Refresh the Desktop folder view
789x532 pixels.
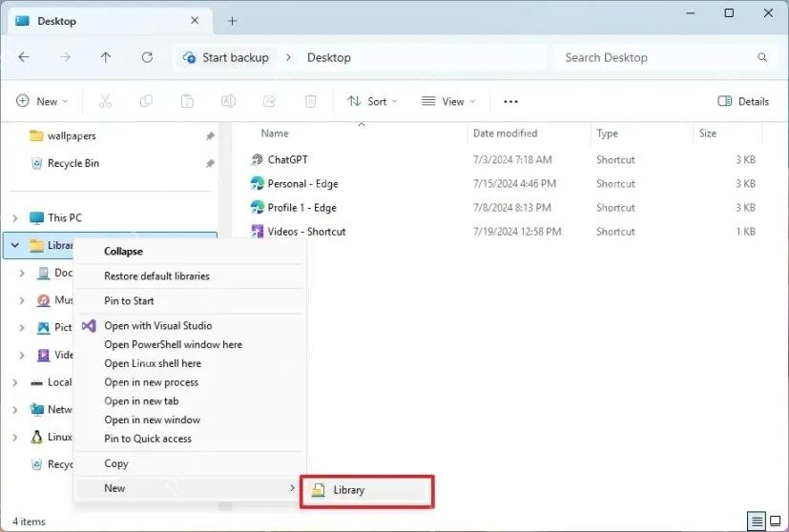coord(147,57)
